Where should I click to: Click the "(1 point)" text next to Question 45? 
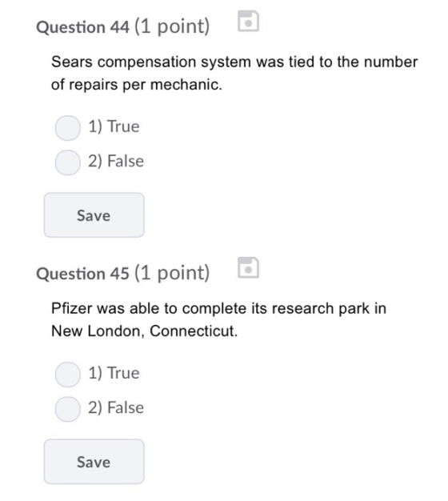pyautogui.click(x=172, y=273)
